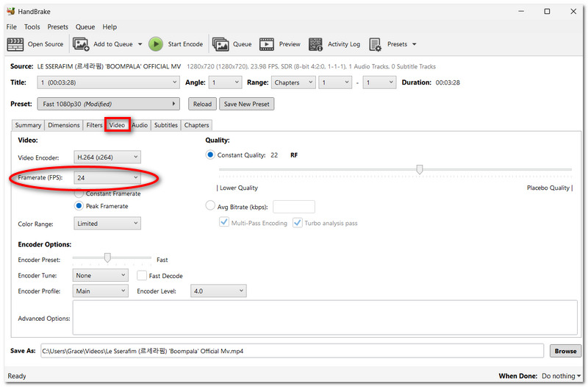Viewport: 588px width, 387px height.
Task: Open the Preset selector showing Fast 1080p30
Action: [x=108, y=104]
